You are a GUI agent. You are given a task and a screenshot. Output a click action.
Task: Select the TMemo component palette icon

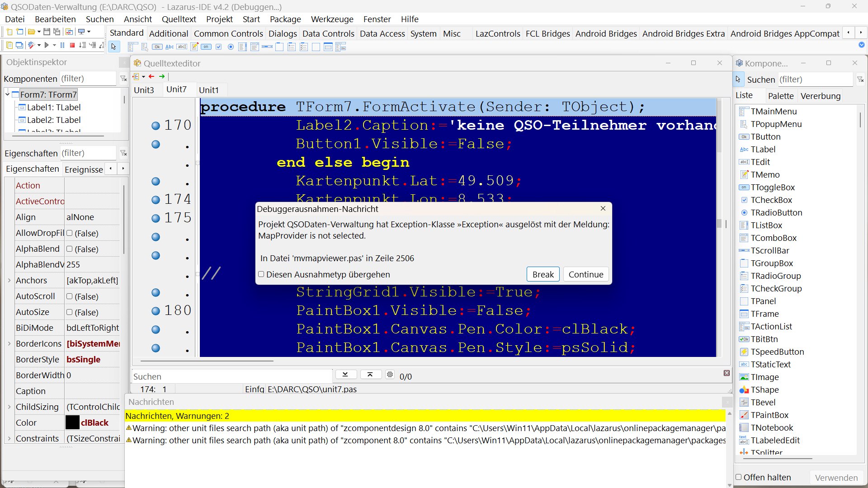(194, 47)
